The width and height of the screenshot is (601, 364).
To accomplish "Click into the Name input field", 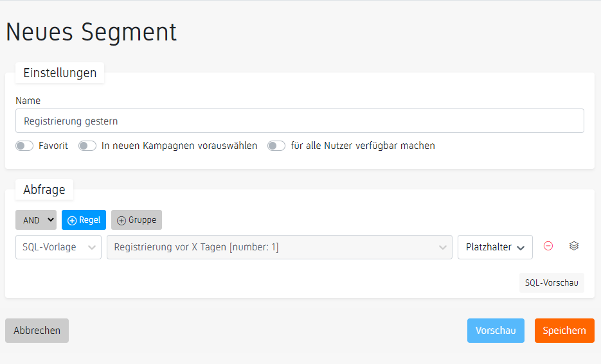I will pos(300,121).
